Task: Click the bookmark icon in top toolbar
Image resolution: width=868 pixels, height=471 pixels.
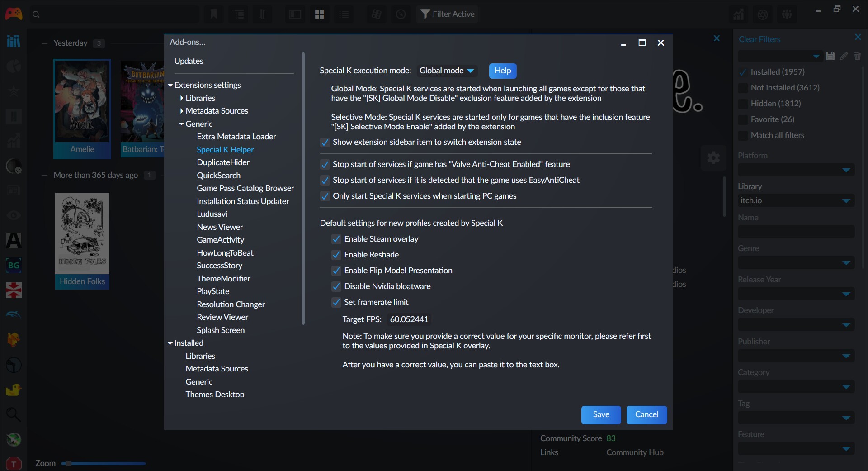Action: [213, 14]
